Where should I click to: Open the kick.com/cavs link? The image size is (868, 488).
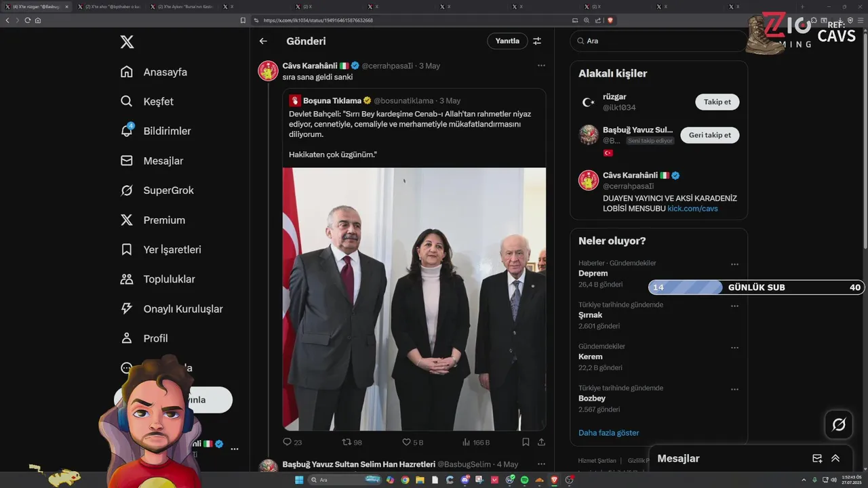tap(692, 209)
